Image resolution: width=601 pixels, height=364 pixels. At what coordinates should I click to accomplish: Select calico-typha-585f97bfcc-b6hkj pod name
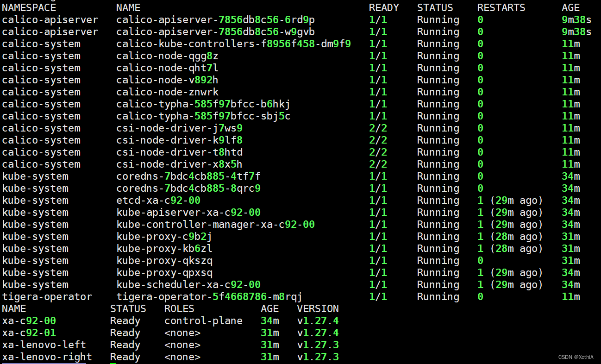coord(203,104)
